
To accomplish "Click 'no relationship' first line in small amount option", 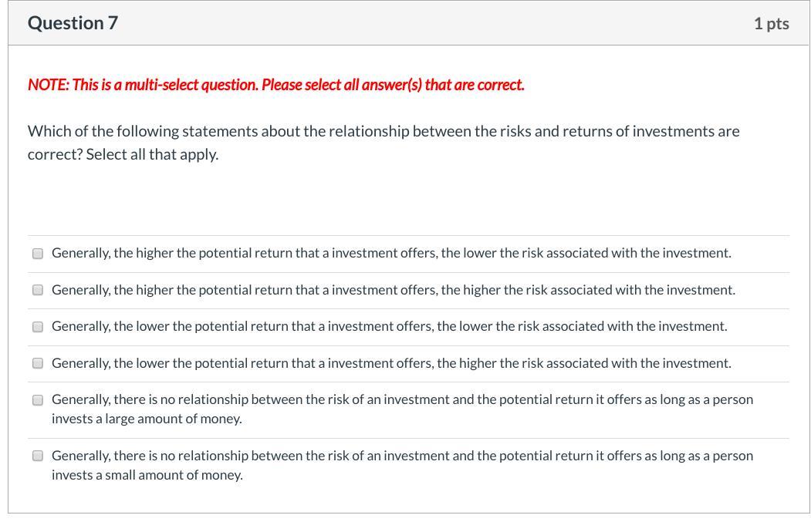I will click(x=402, y=456).
